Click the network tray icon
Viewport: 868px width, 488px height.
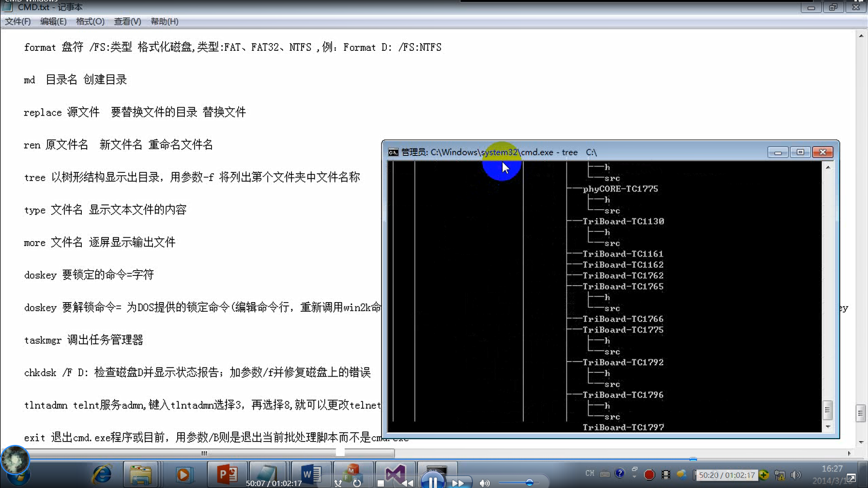[779, 475]
